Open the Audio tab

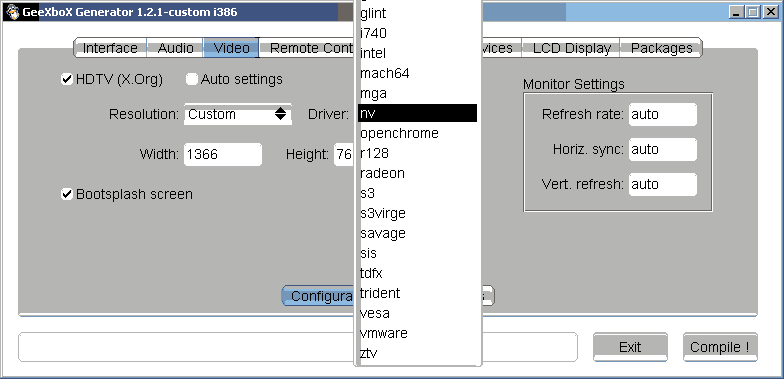176,48
